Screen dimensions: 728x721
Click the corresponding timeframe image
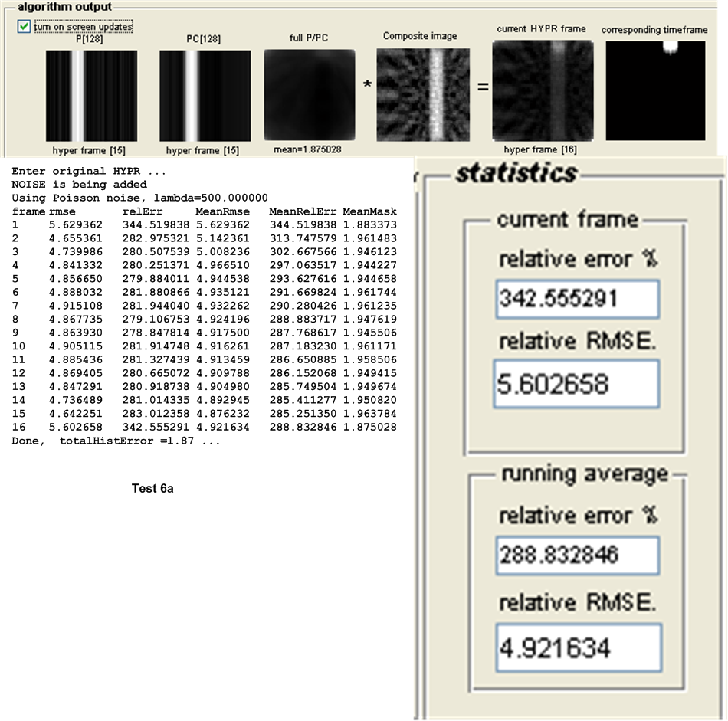(655, 90)
